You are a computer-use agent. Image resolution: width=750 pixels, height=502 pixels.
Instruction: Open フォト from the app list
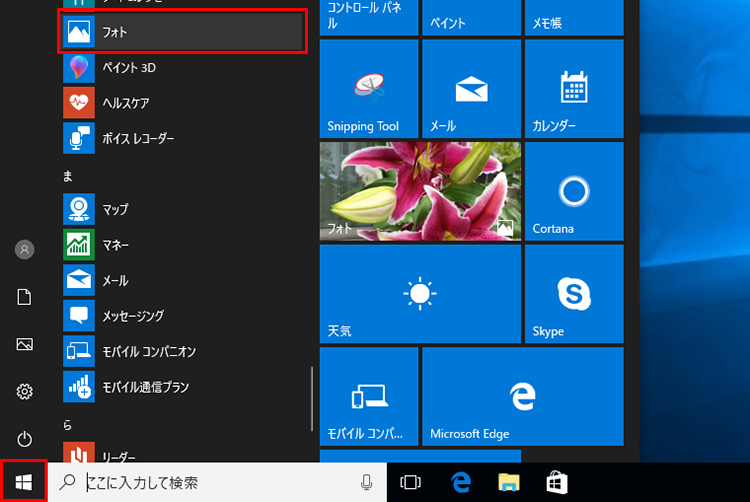[182, 32]
